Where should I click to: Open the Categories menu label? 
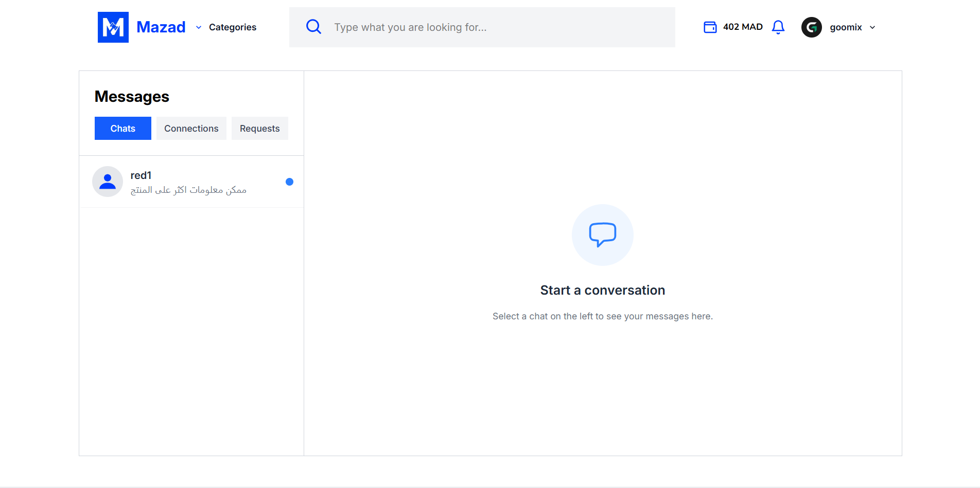point(233,27)
